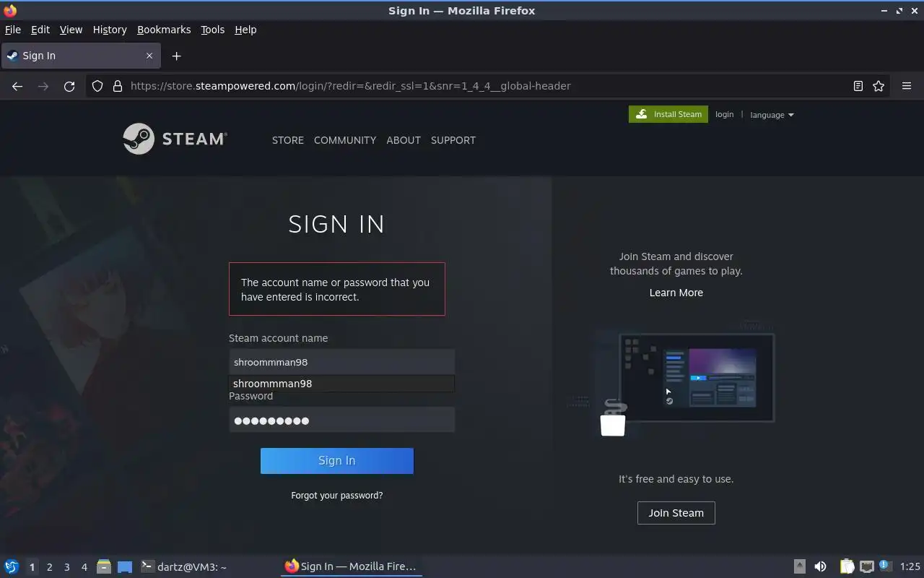The width and height of the screenshot is (924, 578).
Task: Click the clock showing 1:25
Action: tap(910, 566)
